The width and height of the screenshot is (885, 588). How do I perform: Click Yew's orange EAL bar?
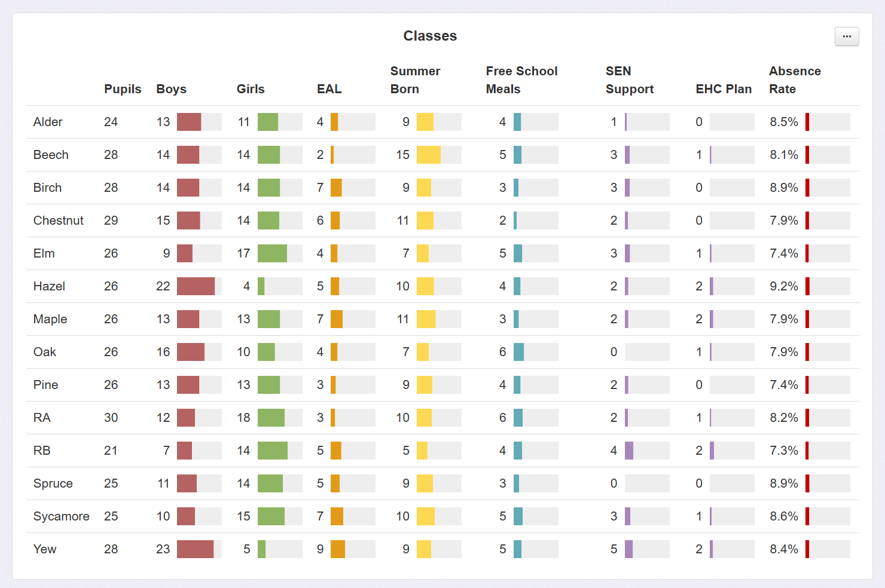[x=338, y=549]
